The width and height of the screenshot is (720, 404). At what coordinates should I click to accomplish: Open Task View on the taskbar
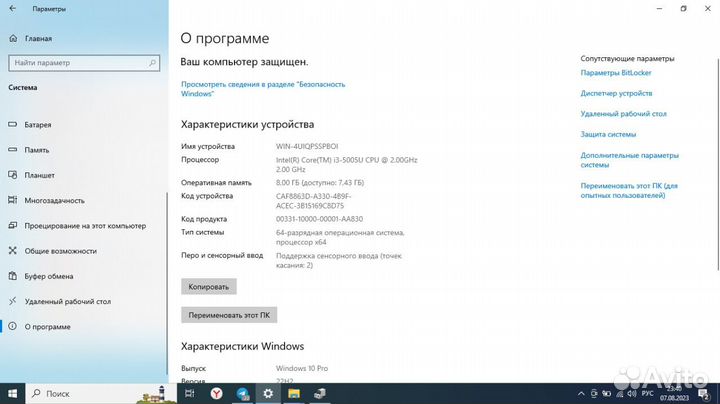189,393
